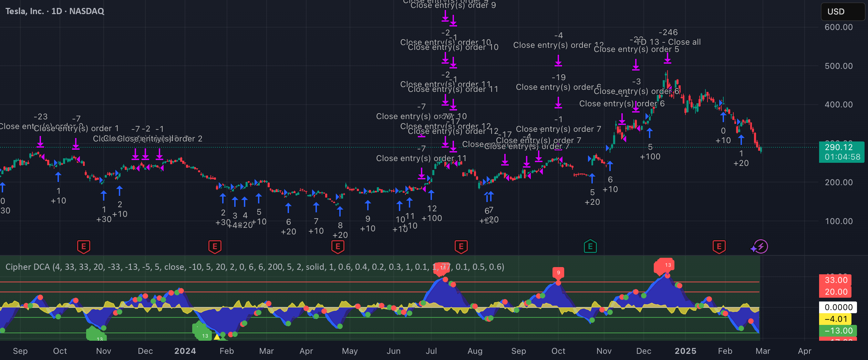Click the green earnings marker near late October 2024
Image resolution: width=868 pixels, height=360 pixels.
click(590, 246)
